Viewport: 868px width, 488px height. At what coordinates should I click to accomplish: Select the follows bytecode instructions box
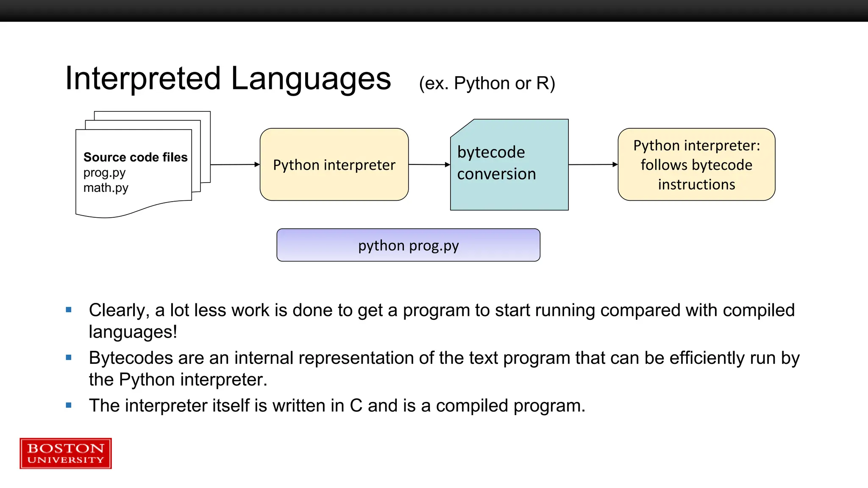(x=696, y=164)
